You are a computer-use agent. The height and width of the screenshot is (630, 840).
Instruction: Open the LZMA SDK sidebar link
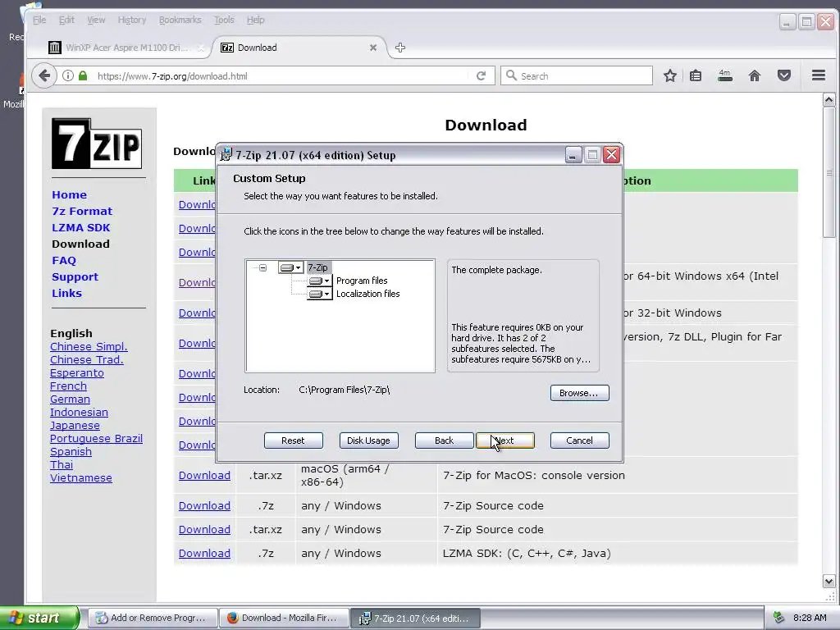click(x=81, y=228)
